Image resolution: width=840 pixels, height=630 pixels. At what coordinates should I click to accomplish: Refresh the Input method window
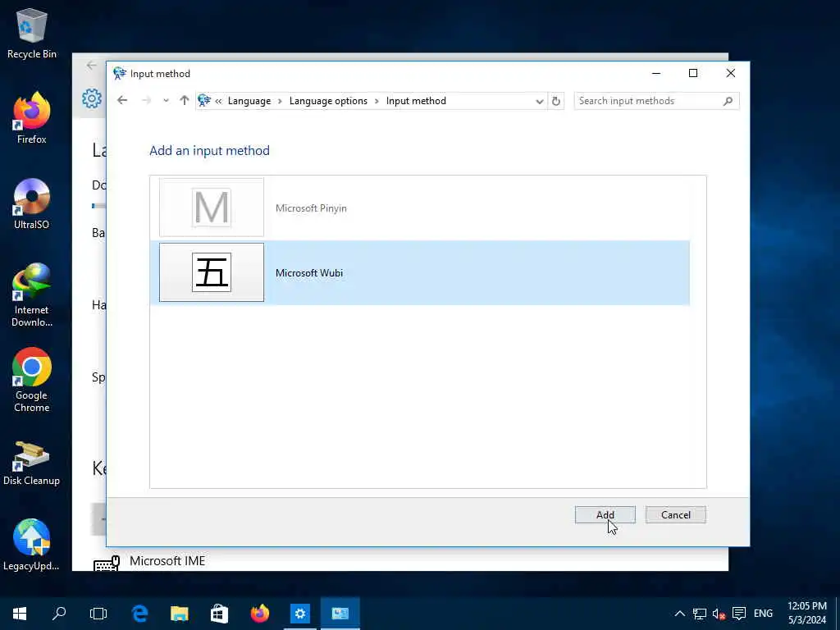point(556,101)
